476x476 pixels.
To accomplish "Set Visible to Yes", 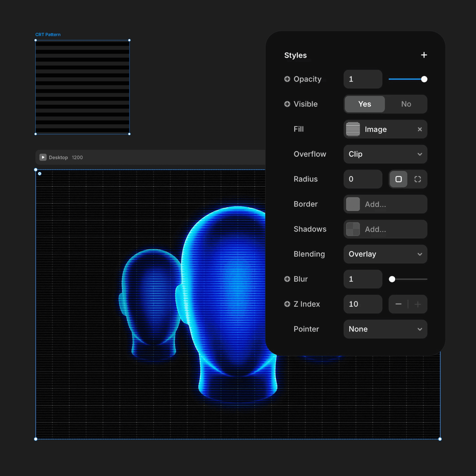I will 364,104.
